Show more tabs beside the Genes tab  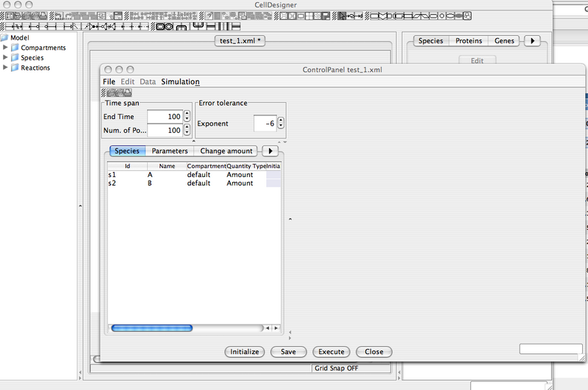click(x=532, y=40)
